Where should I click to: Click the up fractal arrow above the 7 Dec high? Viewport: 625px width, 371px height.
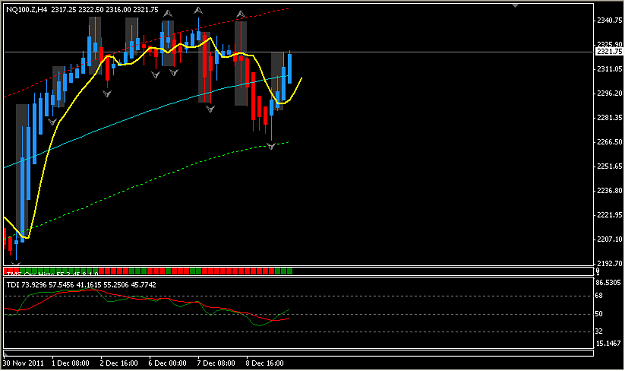(198, 10)
